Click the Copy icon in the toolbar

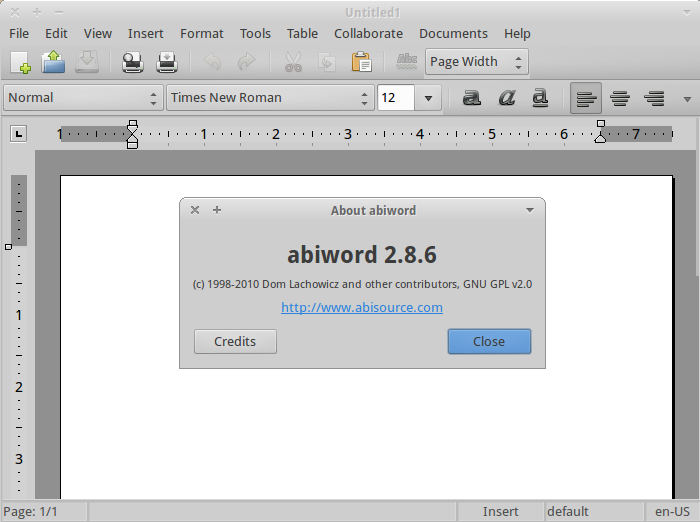pyautogui.click(x=327, y=62)
